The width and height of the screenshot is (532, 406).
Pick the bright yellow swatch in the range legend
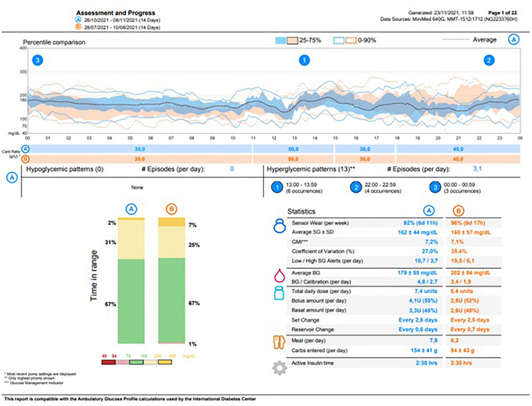[165, 362]
